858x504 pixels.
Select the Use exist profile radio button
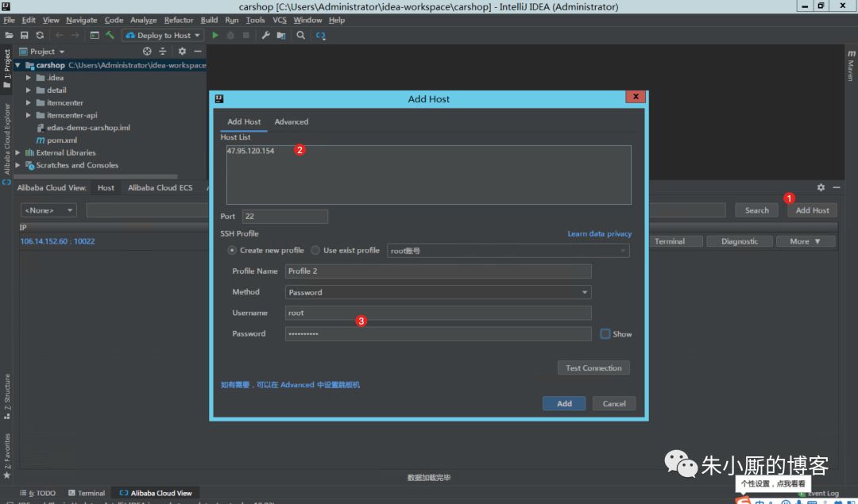pyautogui.click(x=315, y=250)
